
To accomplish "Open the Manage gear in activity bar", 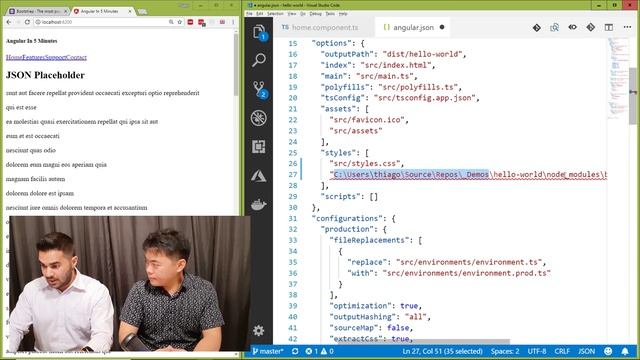I will click(258, 330).
